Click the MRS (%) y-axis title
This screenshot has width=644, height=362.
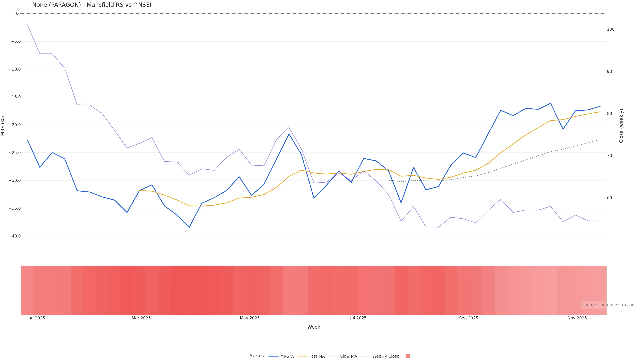pyautogui.click(x=3, y=126)
